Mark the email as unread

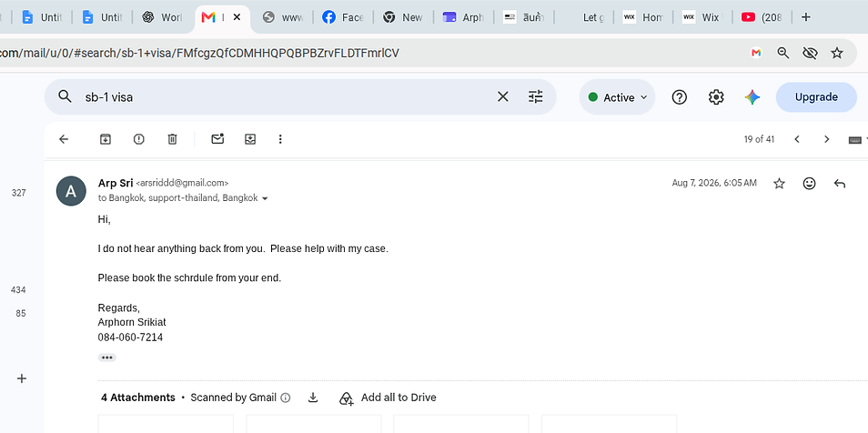[x=217, y=139]
